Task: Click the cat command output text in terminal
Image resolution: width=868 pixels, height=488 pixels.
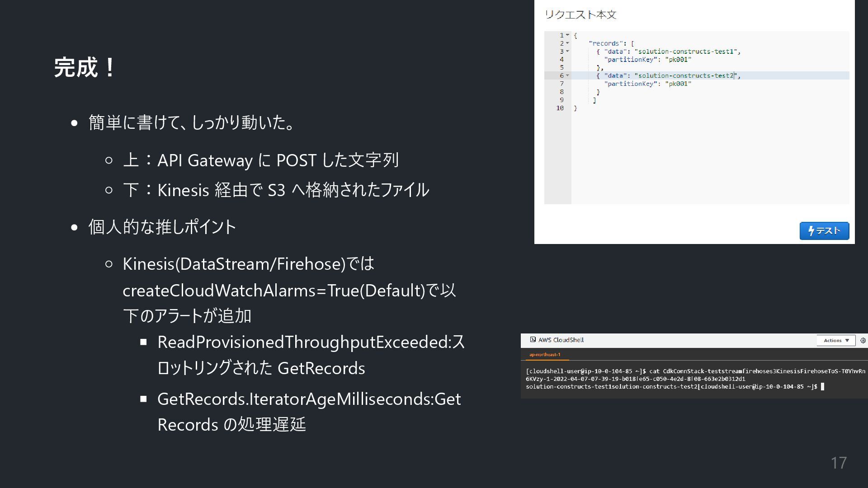Action: [611, 387]
